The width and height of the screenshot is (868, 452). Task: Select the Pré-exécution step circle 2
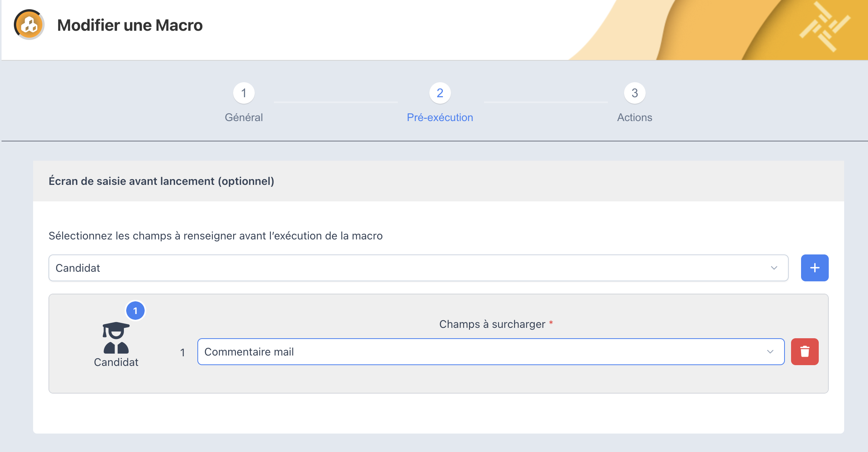440,93
